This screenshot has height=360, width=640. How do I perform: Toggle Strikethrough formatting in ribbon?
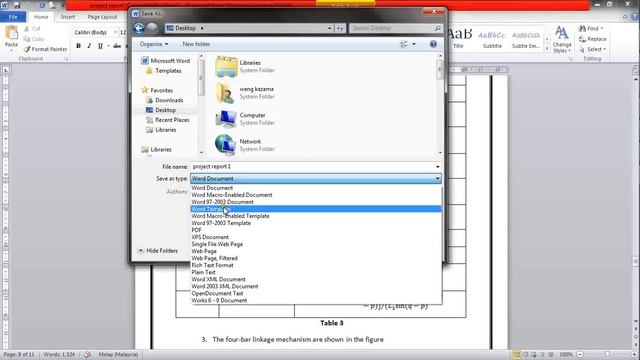[117, 46]
